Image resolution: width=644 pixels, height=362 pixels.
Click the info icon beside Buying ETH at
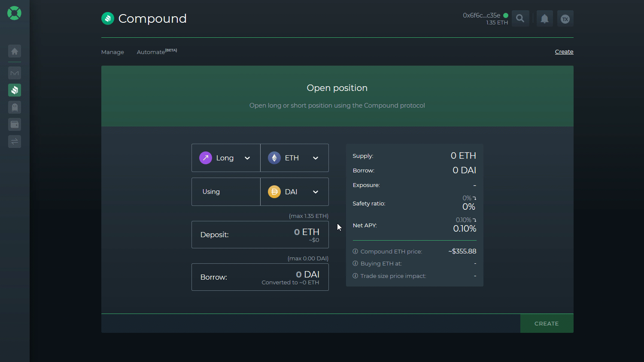pos(355,263)
